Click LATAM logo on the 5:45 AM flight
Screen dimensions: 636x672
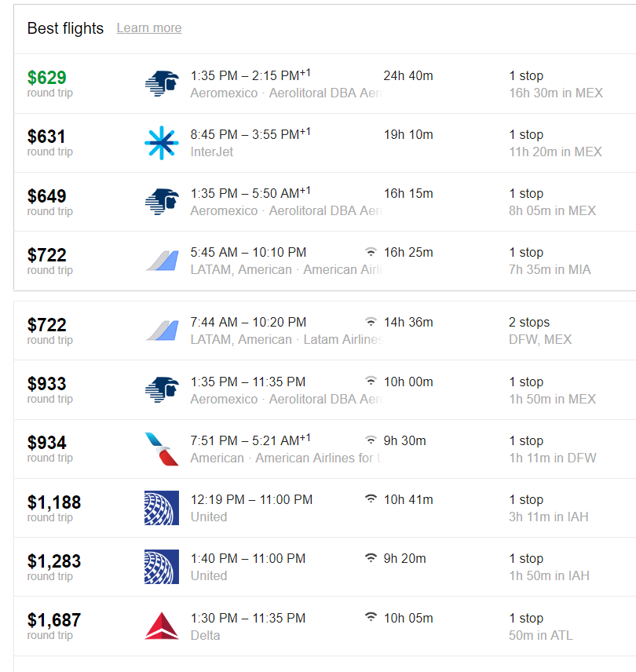coord(162,261)
